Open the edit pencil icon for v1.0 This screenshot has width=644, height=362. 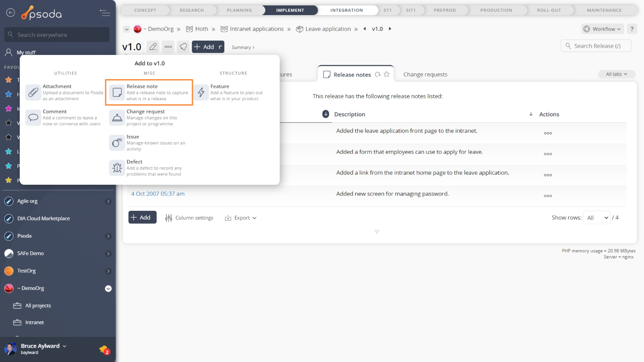tap(153, 47)
